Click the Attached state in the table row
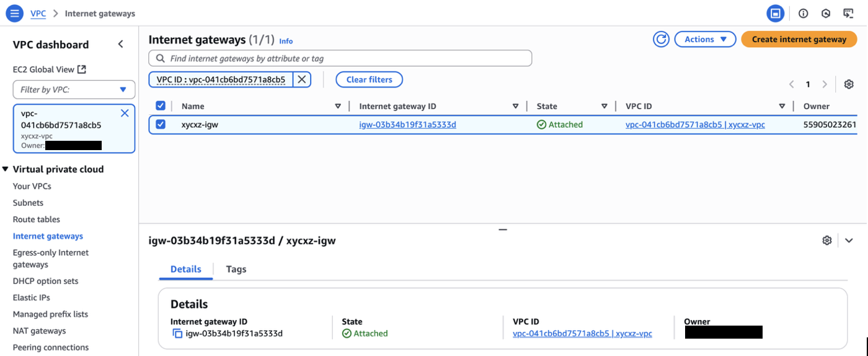Image resolution: width=868 pixels, height=356 pixels. tap(560, 125)
